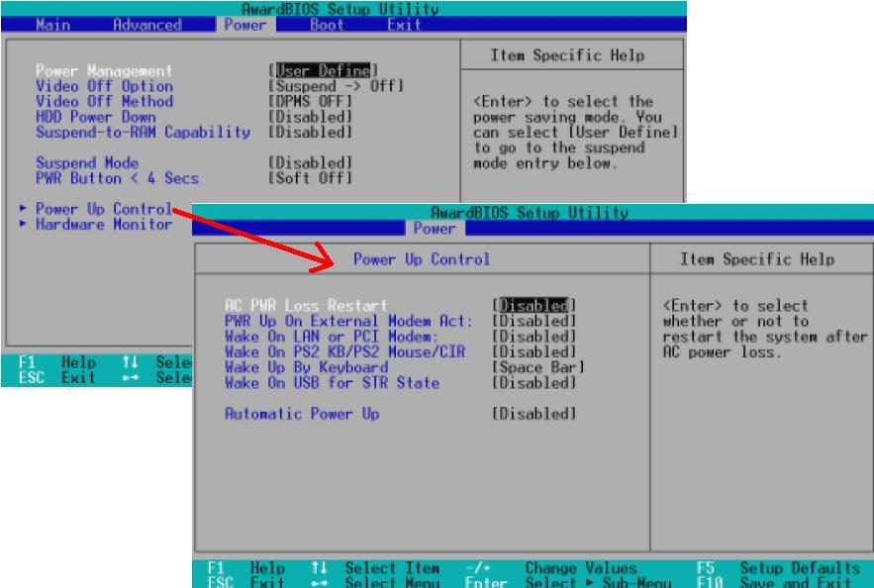
Task: Change the Suspend Mode Disabled value
Action: tap(310, 162)
